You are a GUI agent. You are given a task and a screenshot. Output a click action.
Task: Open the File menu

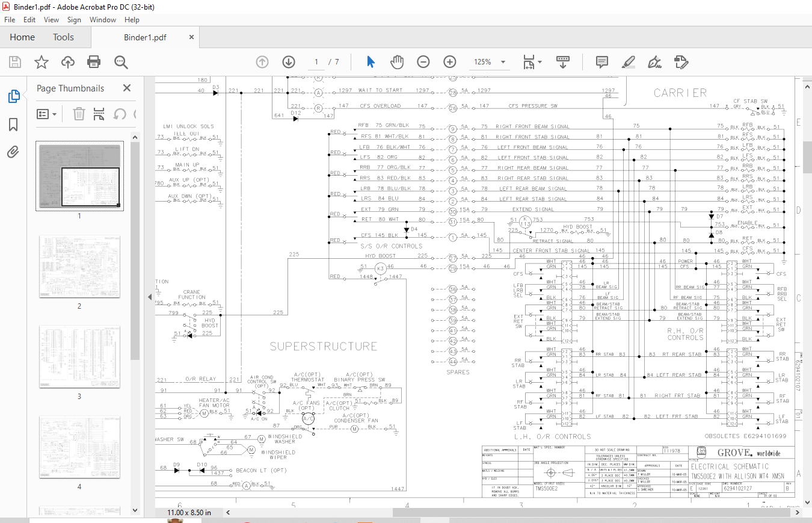[x=10, y=20]
